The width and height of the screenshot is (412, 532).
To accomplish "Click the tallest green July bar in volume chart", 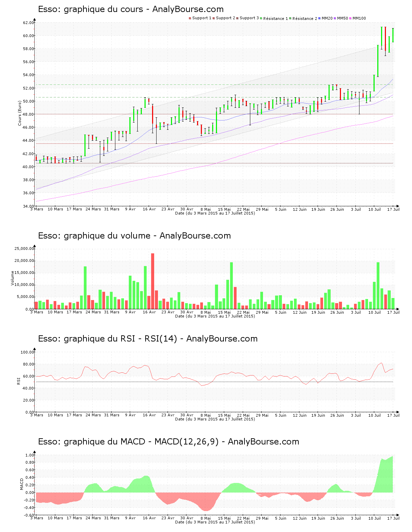I will [378, 286].
